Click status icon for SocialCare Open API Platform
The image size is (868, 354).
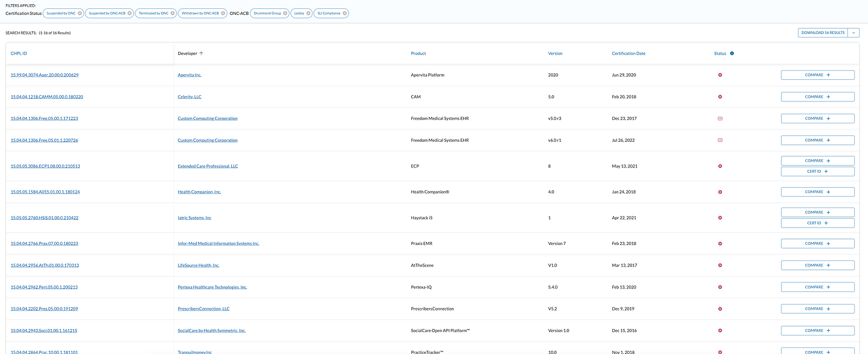click(x=720, y=331)
